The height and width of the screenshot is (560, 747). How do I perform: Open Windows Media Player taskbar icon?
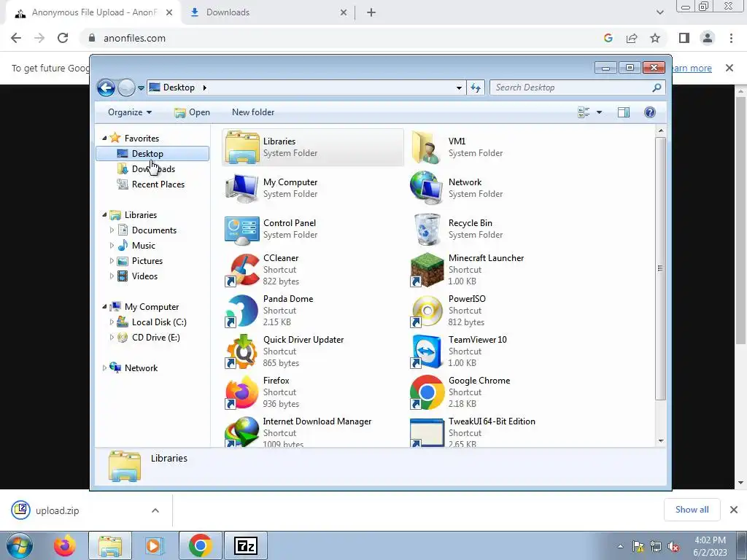155,545
